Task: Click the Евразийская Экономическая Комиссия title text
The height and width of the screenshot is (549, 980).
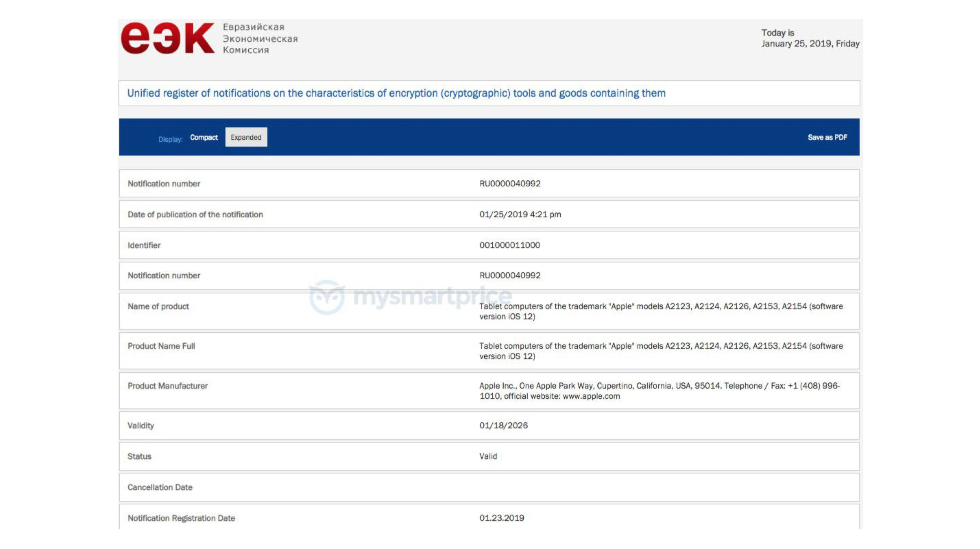Action: coord(260,38)
